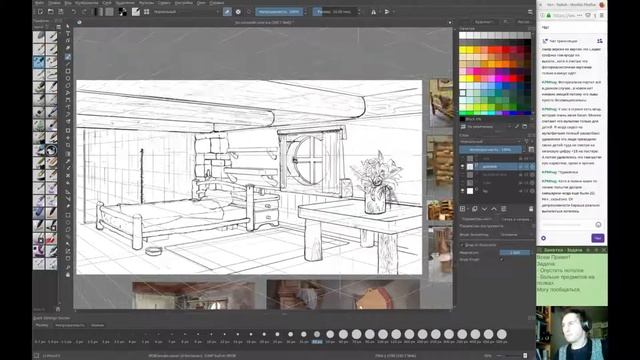Open the workspace chooser at top right

[530, 12]
